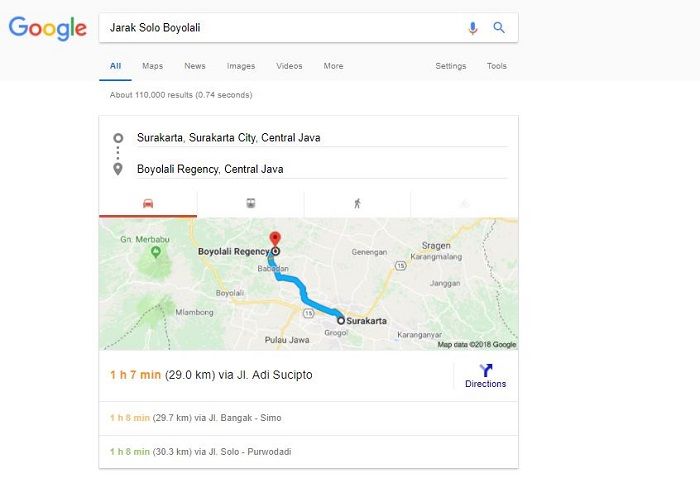Click the Google logo
This screenshot has width=700, height=478.
pos(48,28)
